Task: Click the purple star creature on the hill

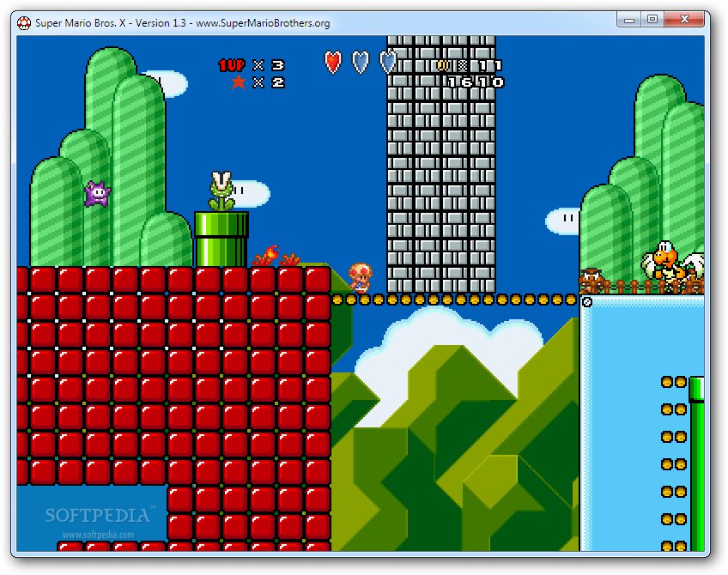Action: pyautogui.click(x=97, y=193)
